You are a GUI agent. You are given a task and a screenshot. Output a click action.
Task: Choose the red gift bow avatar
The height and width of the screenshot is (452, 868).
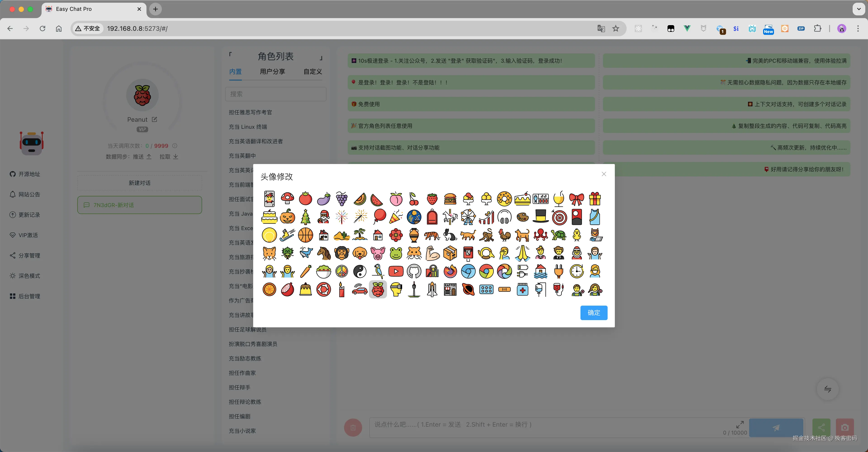pyautogui.click(x=577, y=199)
